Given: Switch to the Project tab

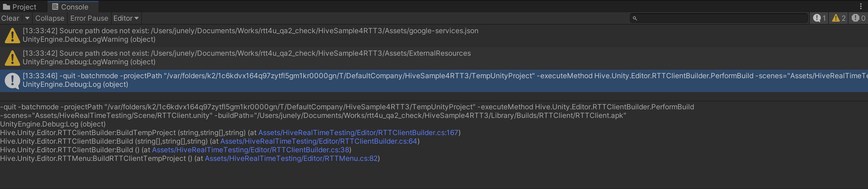Looking at the screenshot, I should point(23,7).
